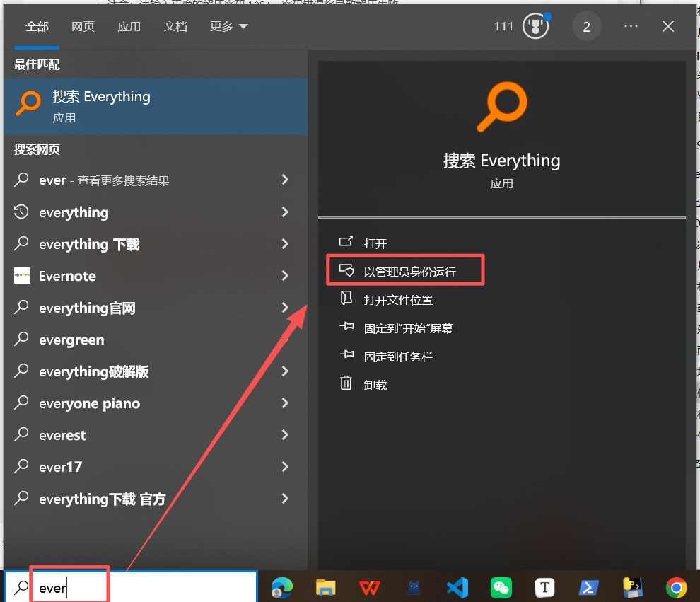Select 固定到任务栏 to pin to taskbar
The width and height of the screenshot is (700, 602).
(x=399, y=356)
